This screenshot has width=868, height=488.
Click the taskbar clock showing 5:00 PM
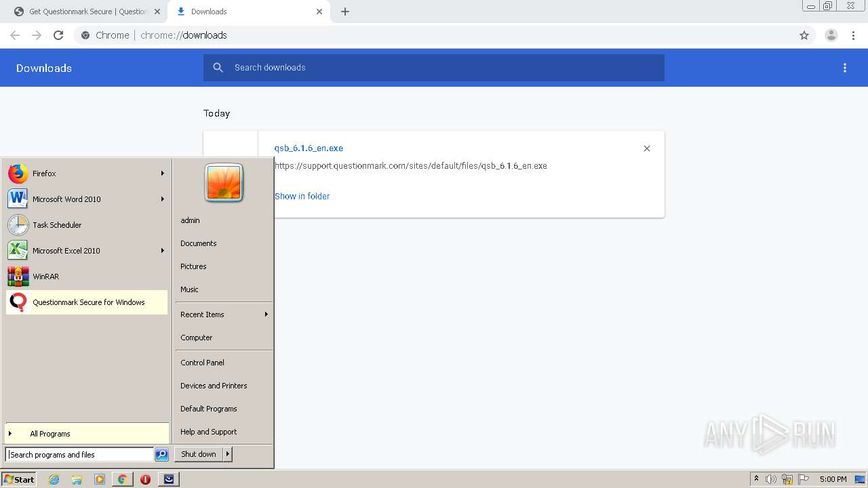(833, 479)
